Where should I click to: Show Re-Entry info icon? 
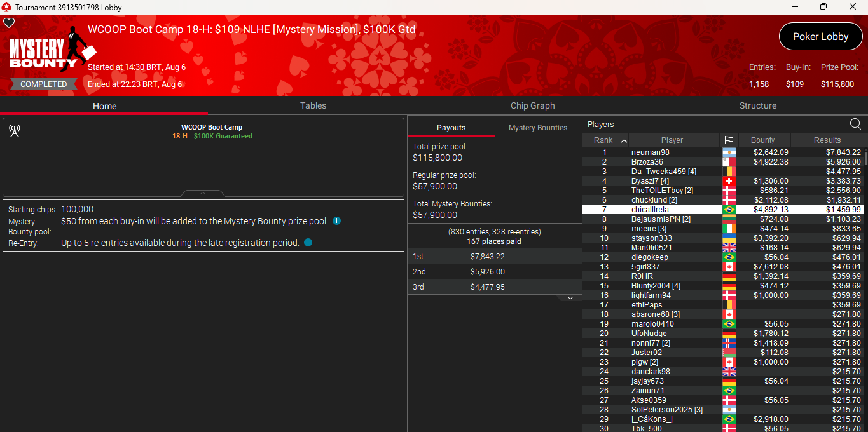[x=308, y=242]
